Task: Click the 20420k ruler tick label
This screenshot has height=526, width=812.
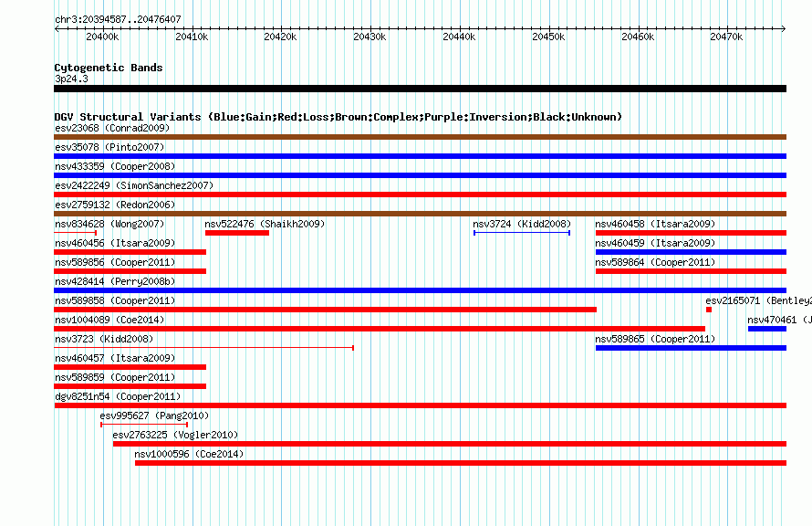Action: [x=280, y=37]
